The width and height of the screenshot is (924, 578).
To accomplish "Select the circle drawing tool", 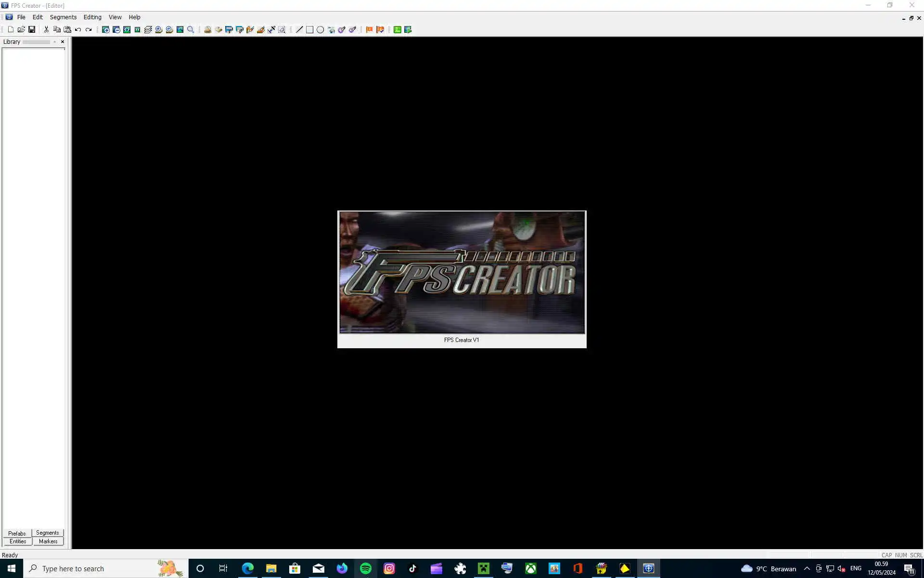I will tap(321, 29).
